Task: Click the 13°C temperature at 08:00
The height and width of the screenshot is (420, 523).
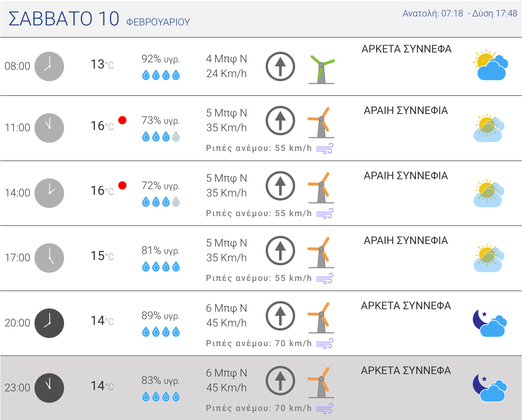Action: [102, 64]
